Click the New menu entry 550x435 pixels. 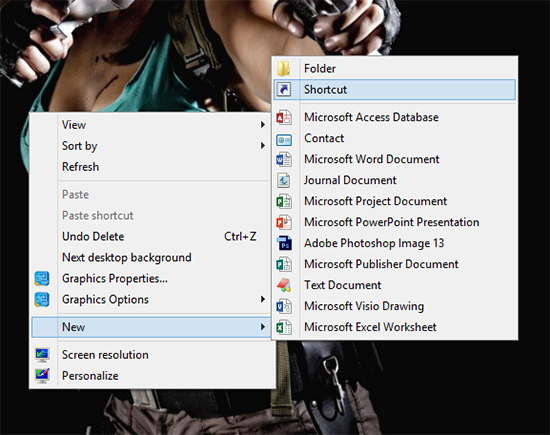(x=150, y=327)
